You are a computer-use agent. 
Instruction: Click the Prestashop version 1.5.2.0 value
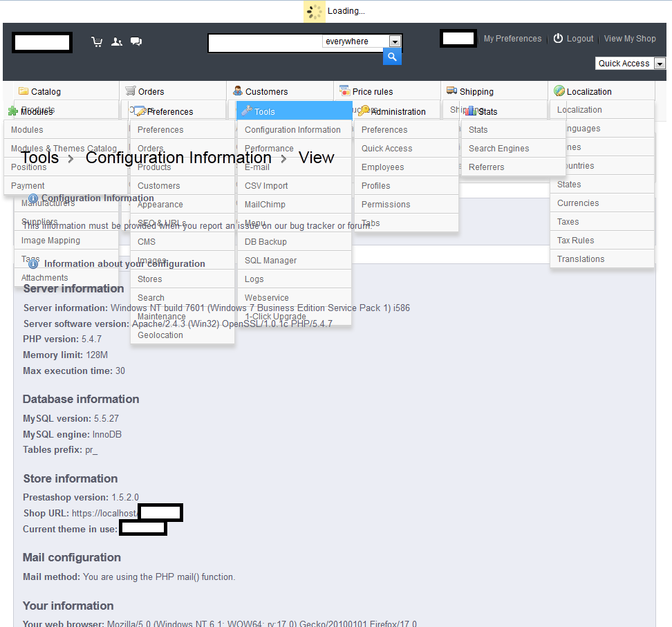[x=125, y=497]
